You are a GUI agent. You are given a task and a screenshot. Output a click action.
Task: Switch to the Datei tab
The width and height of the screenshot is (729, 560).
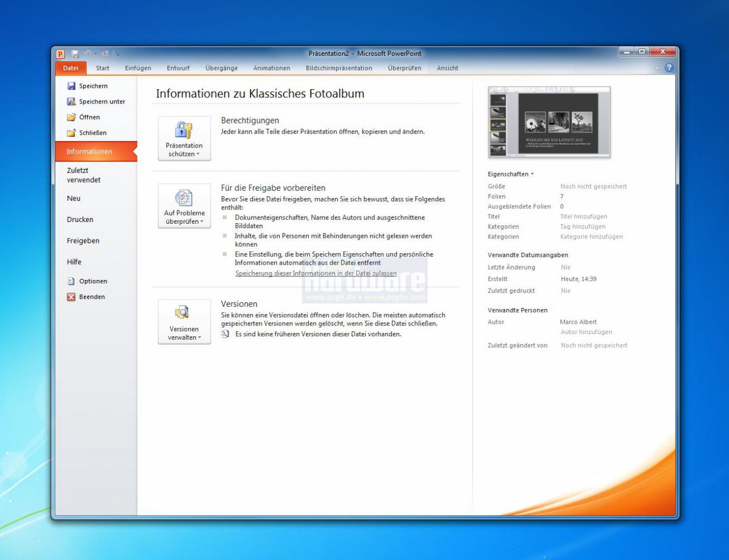click(71, 68)
